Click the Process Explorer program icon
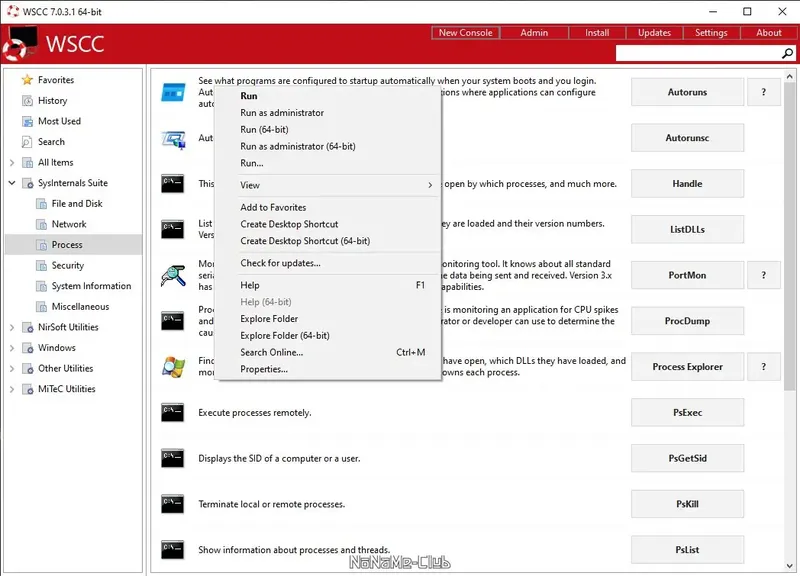The image size is (800, 576). tap(172, 366)
